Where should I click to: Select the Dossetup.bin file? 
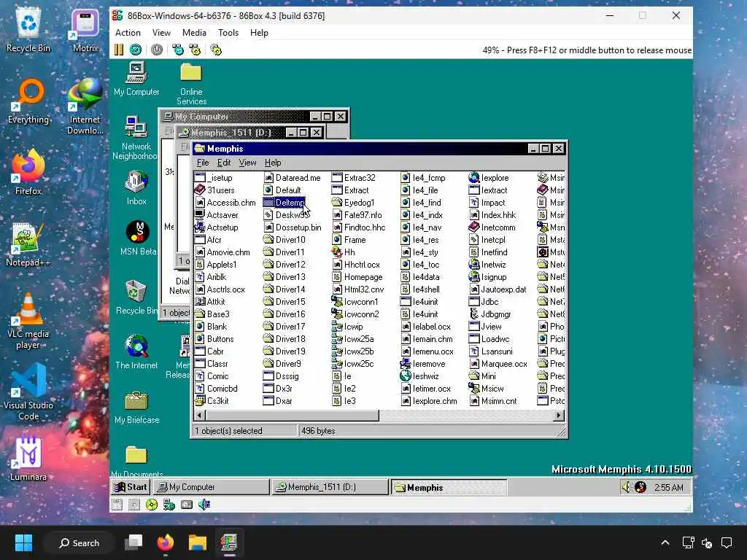tap(293, 227)
